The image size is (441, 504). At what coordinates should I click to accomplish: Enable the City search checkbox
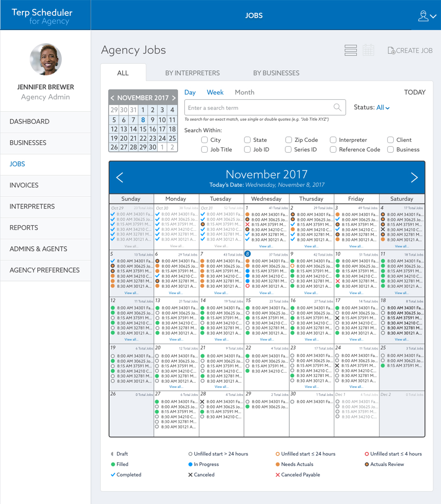point(204,139)
